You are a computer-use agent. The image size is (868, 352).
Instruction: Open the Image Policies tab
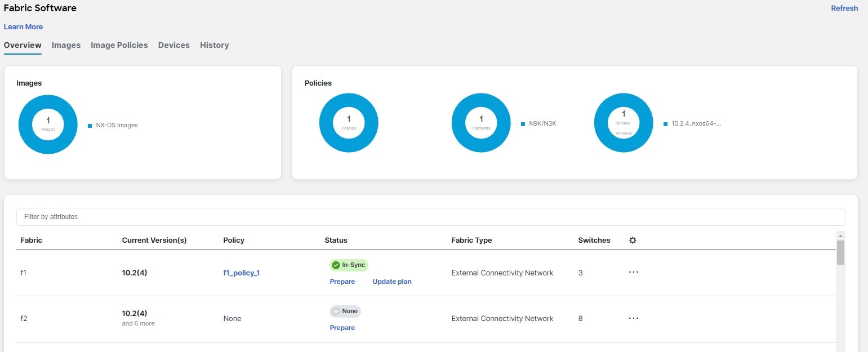click(119, 45)
